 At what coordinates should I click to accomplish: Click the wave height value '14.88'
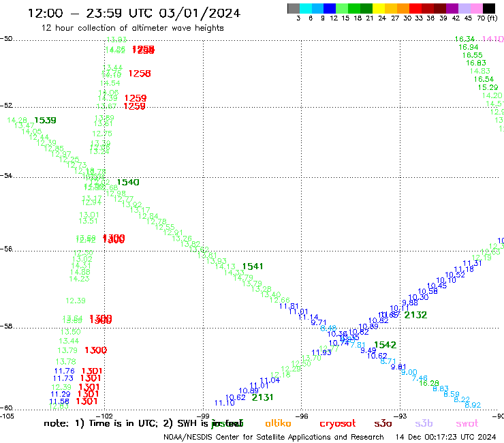pos(80,272)
